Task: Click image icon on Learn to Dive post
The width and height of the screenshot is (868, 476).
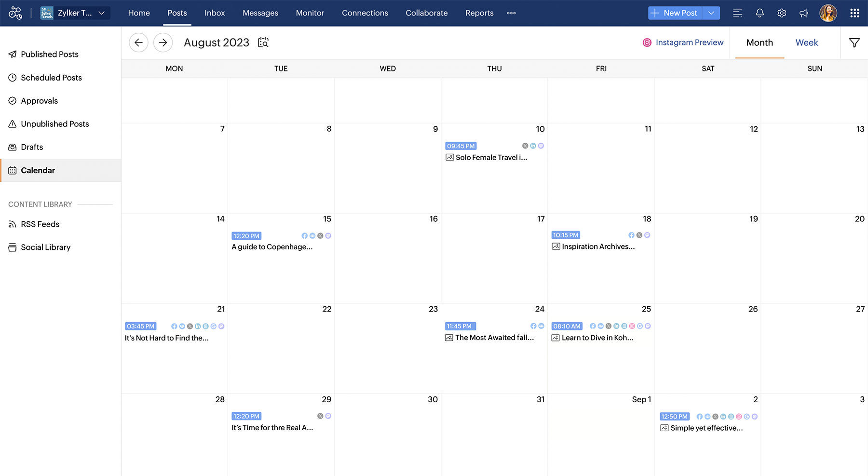Action: (x=556, y=338)
